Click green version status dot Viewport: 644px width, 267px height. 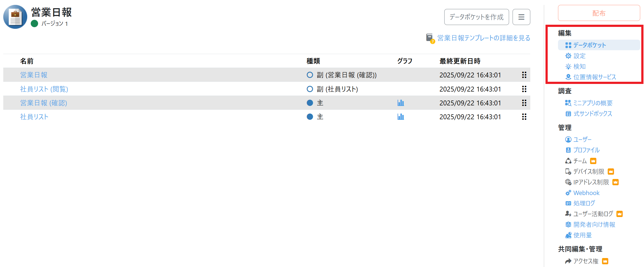pyautogui.click(x=34, y=24)
